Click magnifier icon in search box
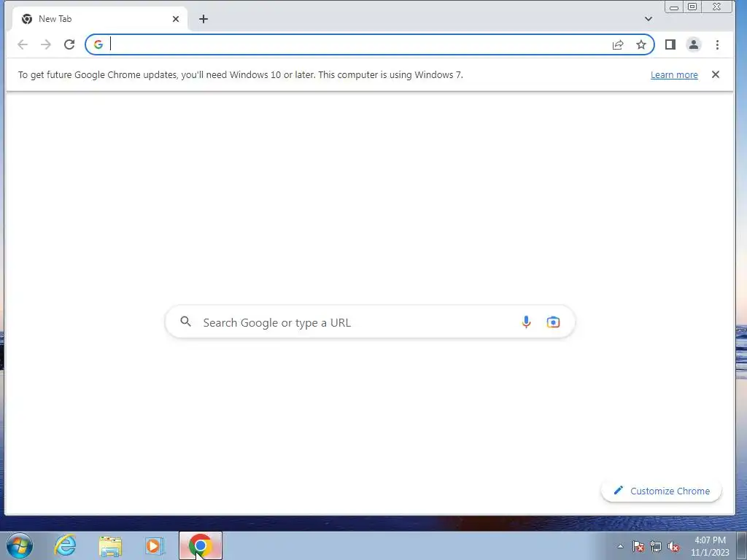 coord(186,322)
